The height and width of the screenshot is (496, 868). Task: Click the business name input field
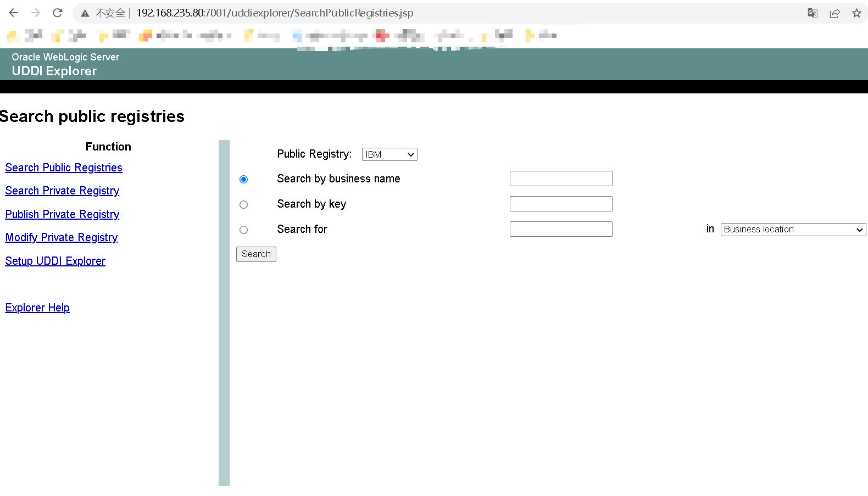(561, 179)
